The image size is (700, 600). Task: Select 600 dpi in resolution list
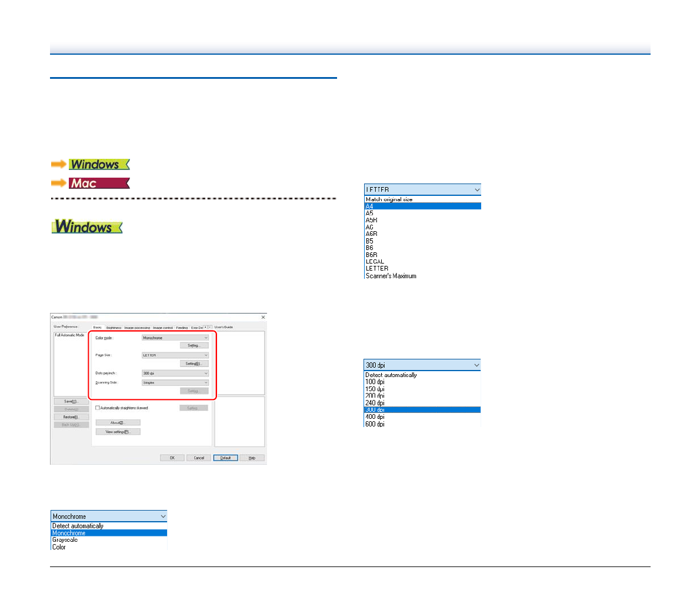click(375, 424)
